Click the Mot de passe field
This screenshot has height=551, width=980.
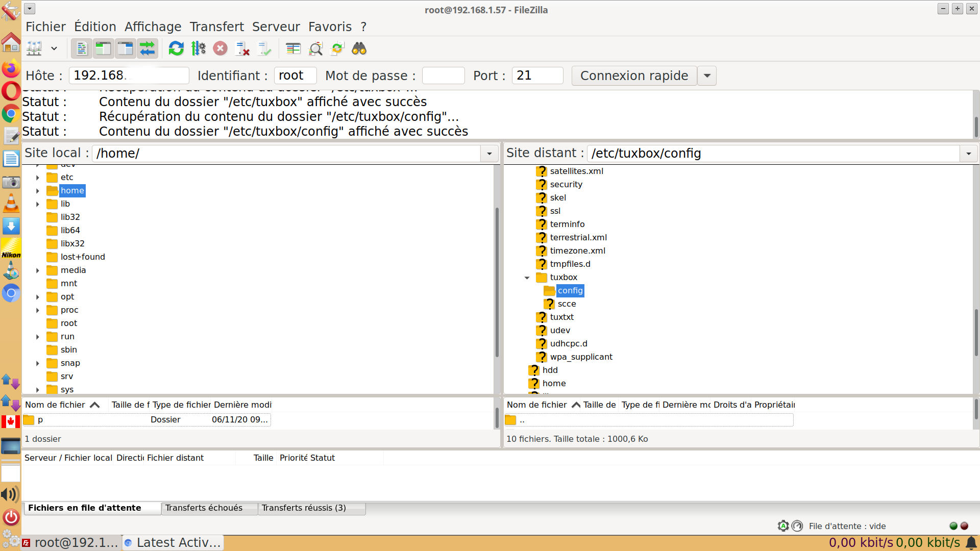tap(443, 76)
